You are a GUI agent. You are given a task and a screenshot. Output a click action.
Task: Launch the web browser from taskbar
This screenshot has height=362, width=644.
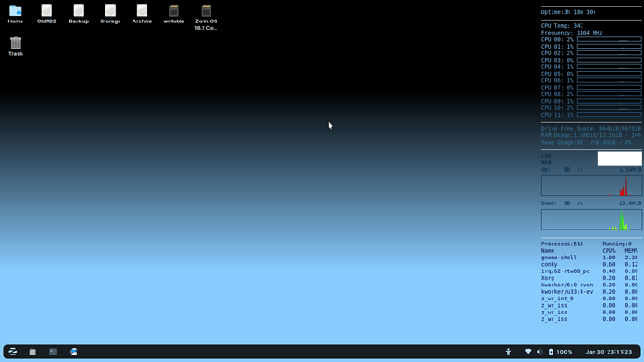tap(74, 352)
